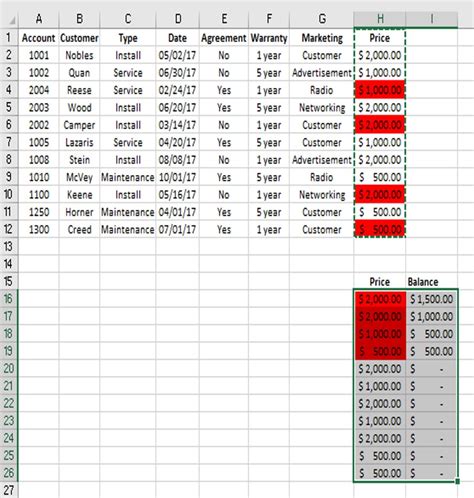Select account cell 1250
The width and height of the screenshot is (474, 498).
point(39,212)
